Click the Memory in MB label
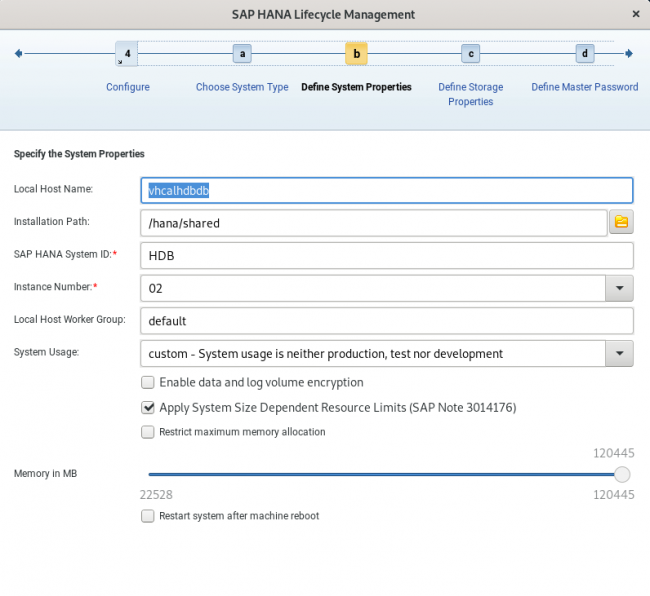 [x=45, y=473]
